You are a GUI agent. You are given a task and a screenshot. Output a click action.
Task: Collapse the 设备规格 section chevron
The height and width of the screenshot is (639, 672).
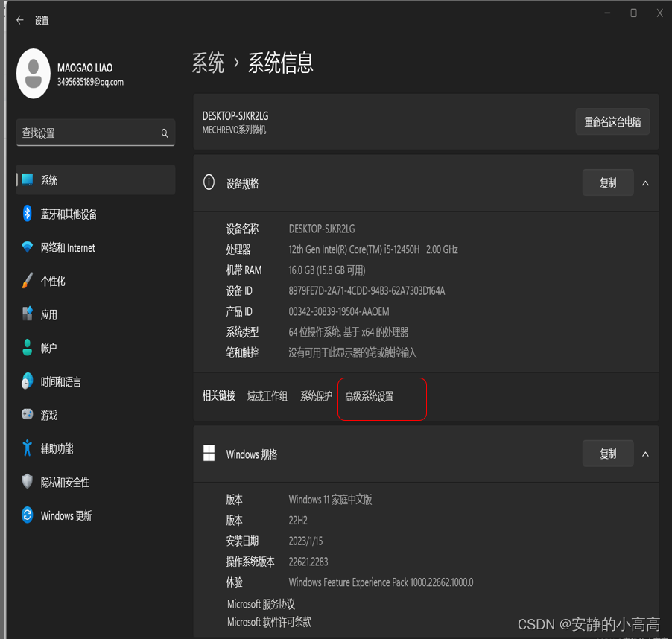point(645,183)
